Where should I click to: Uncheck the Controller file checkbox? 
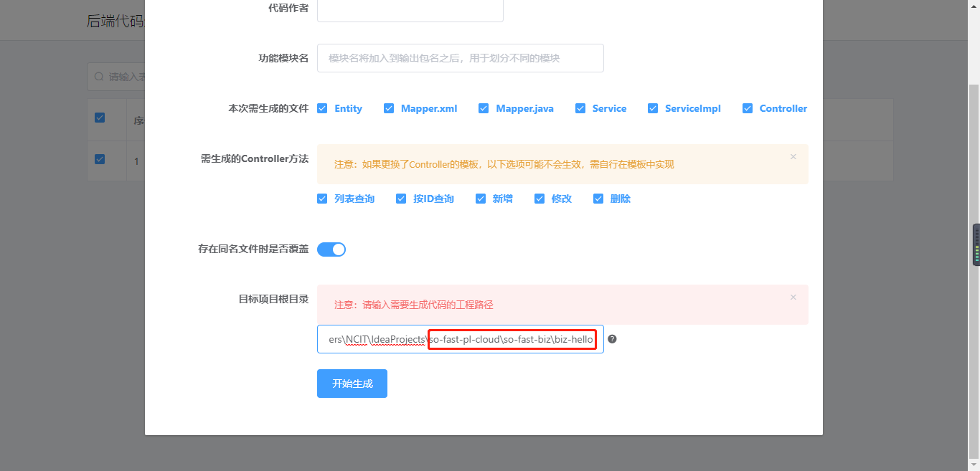pos(748,108)
